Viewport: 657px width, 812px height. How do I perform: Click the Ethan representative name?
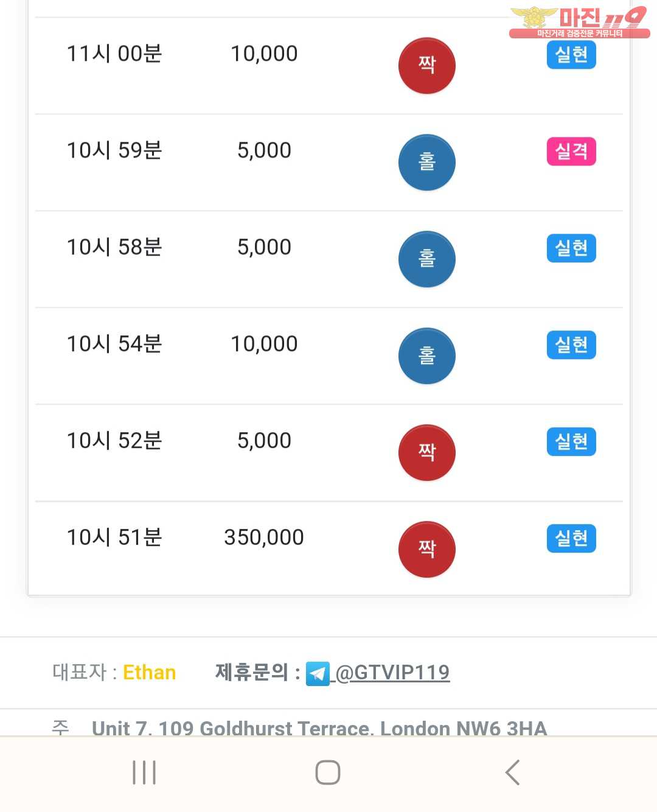click(149, 673)
